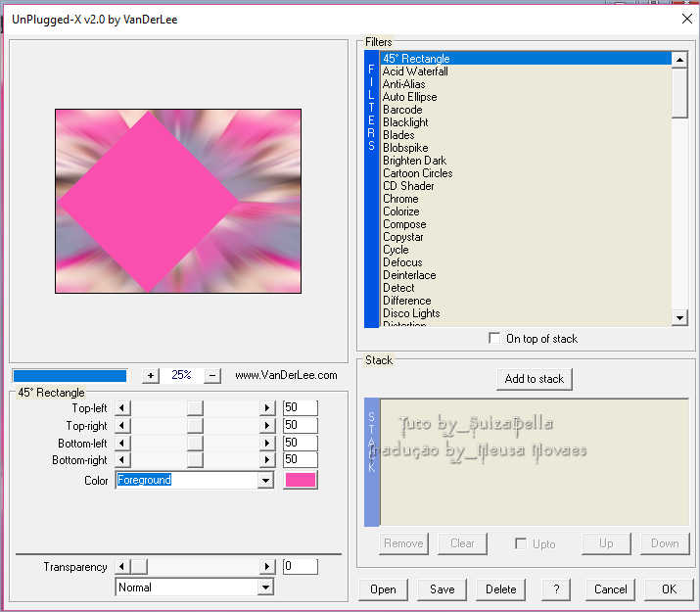Open the Normal blend mode dropdown
Image resolution: width=700 pixels, height=612 pixels.
point(265,587)
